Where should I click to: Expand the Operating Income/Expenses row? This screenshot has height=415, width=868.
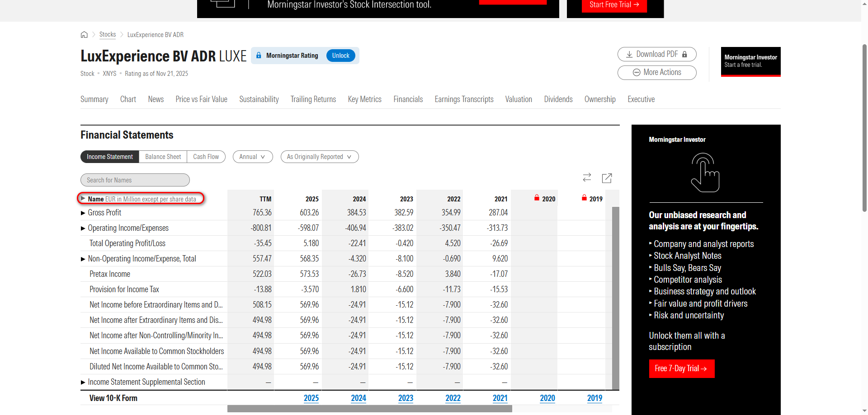pyautogui.click(x=83, y=228)
